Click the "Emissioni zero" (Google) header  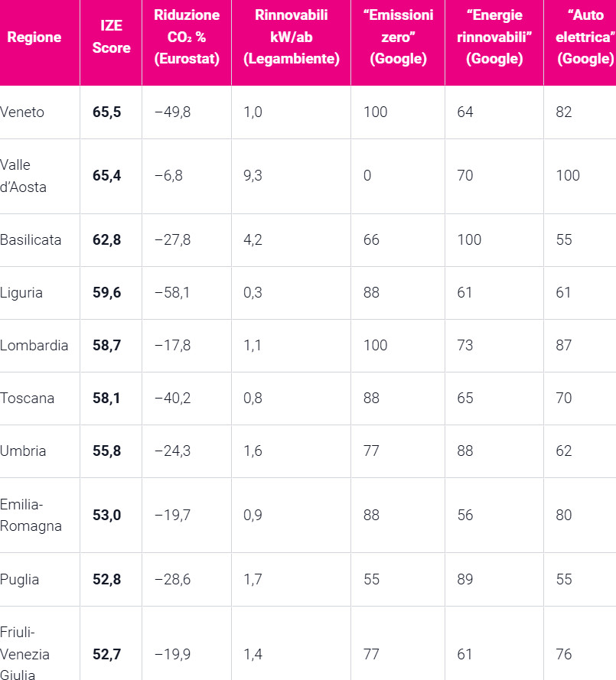click(398, 37)
